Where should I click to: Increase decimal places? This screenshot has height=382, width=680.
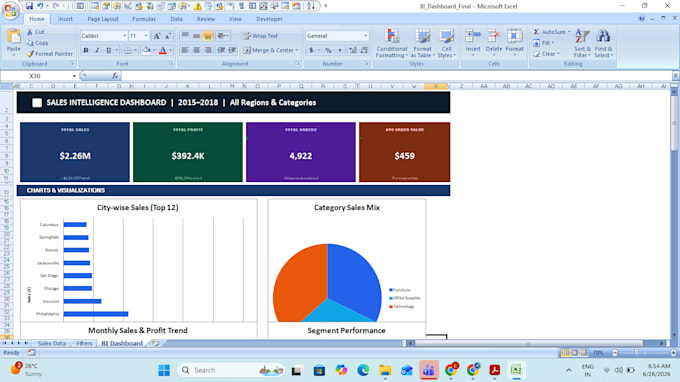point(353,50)
